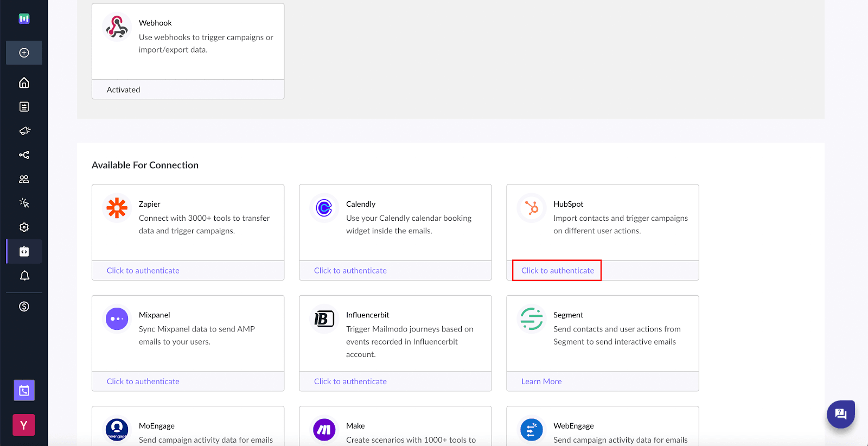Click the text 'Sync Mixpanel data to send AMP'
The image size is (868, 446).
tap(197, 329)
